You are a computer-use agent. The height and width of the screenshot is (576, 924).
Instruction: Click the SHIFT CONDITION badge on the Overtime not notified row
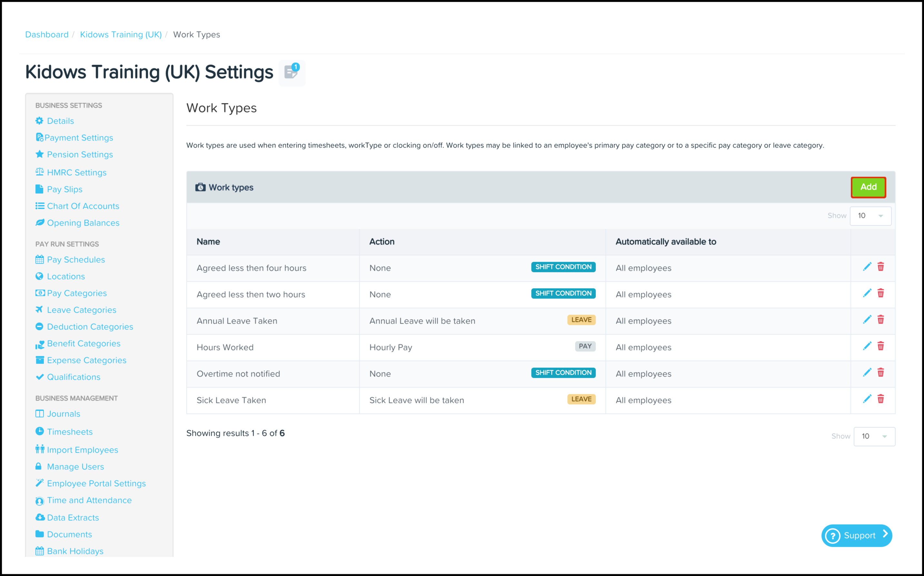[x=564, y=373]
